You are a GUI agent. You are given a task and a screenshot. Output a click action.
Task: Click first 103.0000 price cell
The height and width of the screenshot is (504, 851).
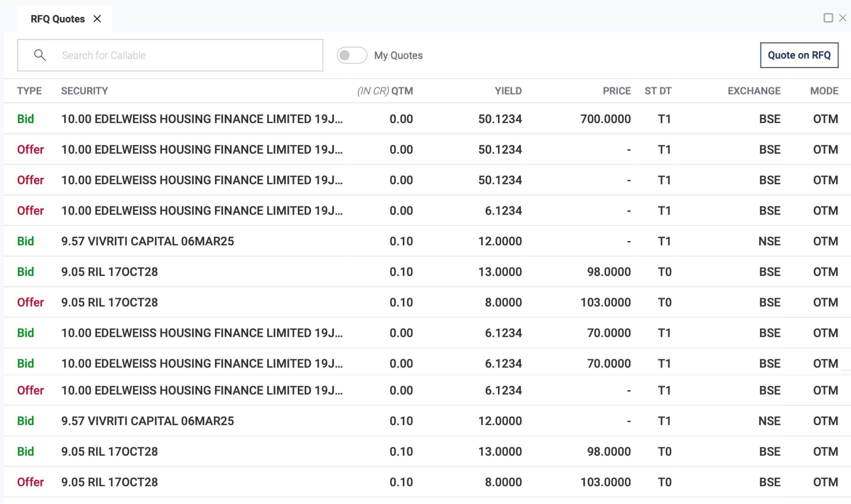click(605, 302)
